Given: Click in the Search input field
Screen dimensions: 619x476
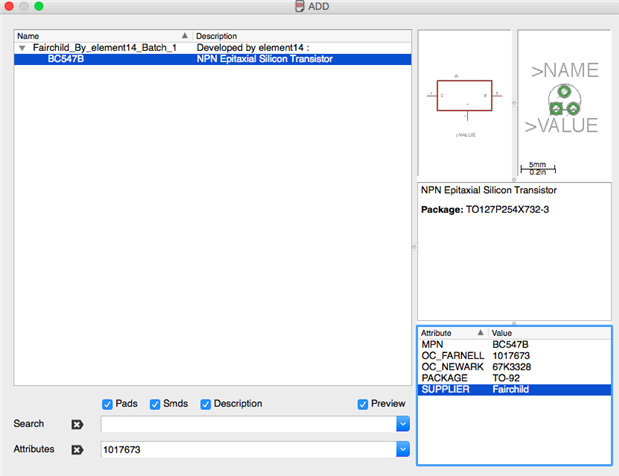Looking at the screenshot, I should (x=248, y=424).
